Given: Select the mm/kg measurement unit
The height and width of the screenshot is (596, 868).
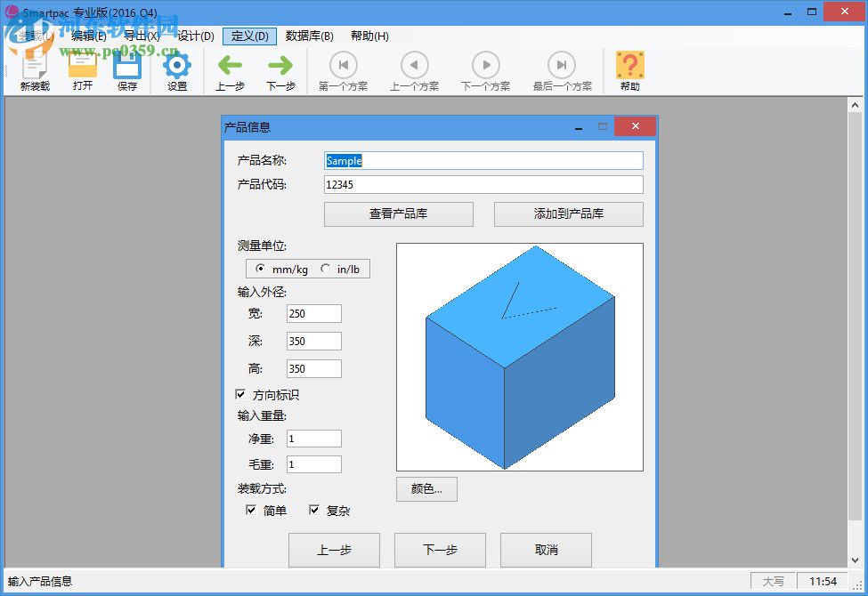Looking at the screenshot, I should tap(262, 268).
